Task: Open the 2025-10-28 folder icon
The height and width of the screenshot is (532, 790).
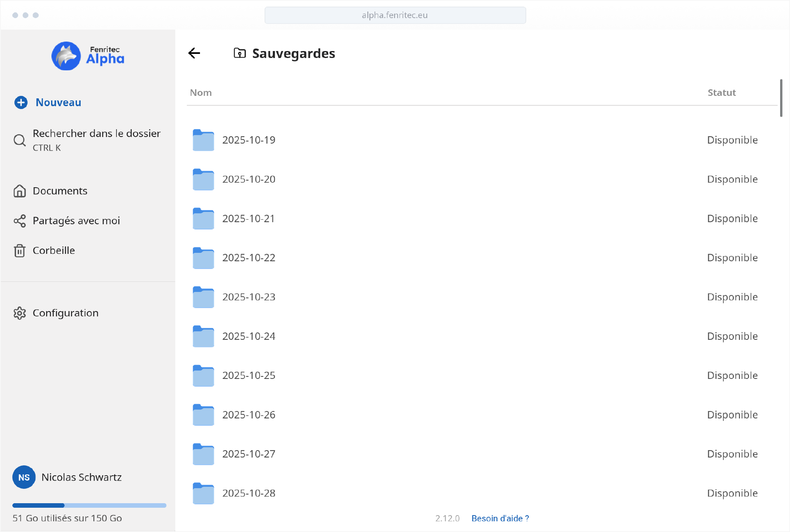Action: point(203,493)
